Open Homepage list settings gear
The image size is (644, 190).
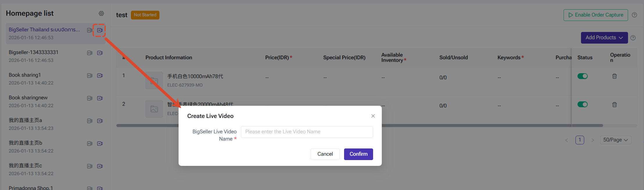click(x=101, y=13)
